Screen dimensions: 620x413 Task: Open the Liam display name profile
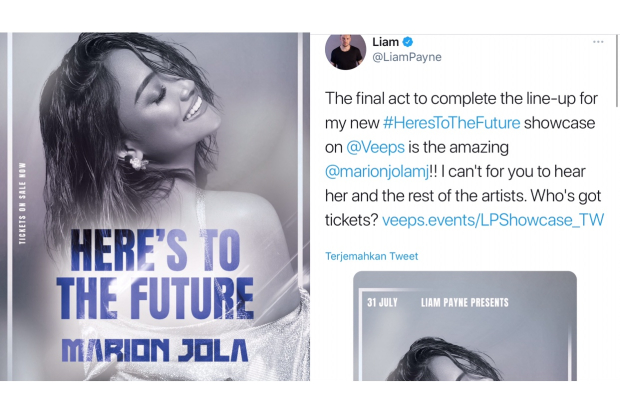click(385, 42)
